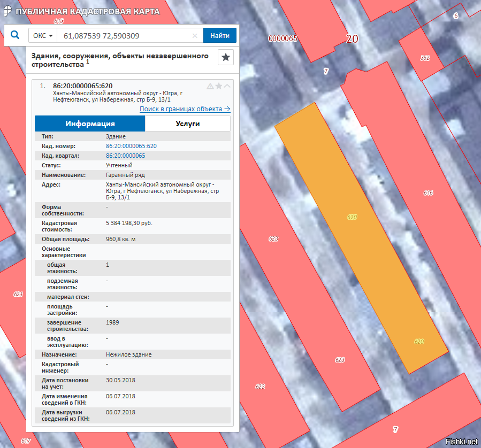Click the Найти search button
The height and width of the screenshot is (448, 481).
pyautogui.click(x=220, y=35)
